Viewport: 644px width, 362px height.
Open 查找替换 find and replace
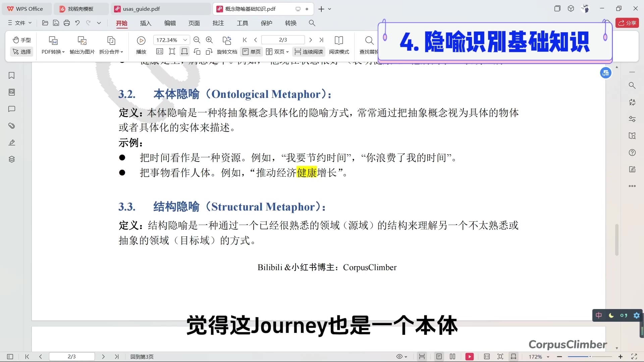(368, 45)
